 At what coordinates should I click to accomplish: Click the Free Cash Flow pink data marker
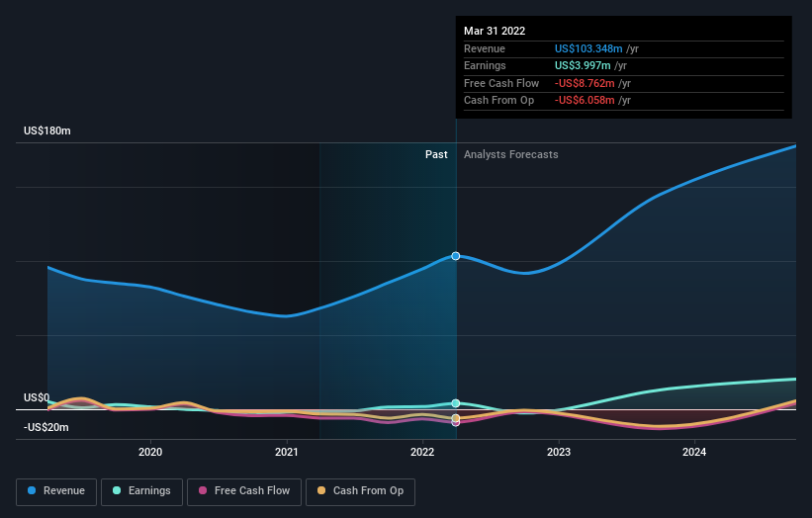(x=456, y=423)
